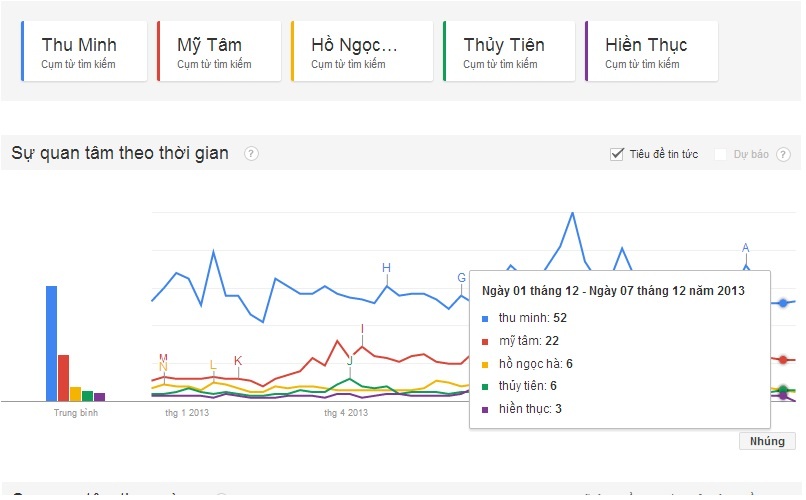
Task: Click the help icon beside the section title
Action: point(251,154)
